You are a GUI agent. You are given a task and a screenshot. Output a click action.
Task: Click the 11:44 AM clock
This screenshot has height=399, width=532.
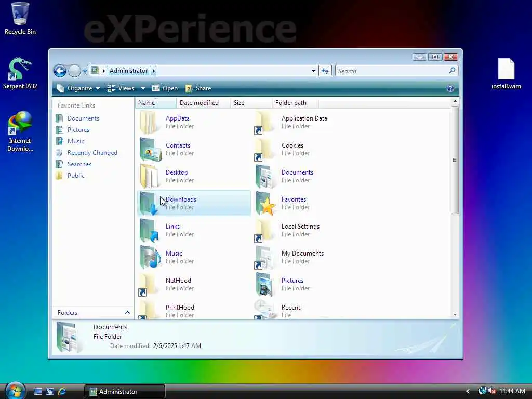[x=512, y=391]
